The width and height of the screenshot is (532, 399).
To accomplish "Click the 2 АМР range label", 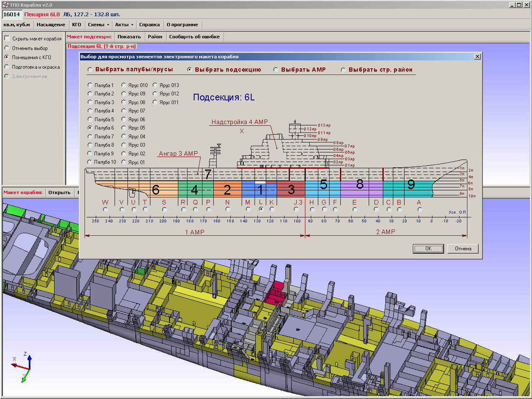I will tap(385, 232).
